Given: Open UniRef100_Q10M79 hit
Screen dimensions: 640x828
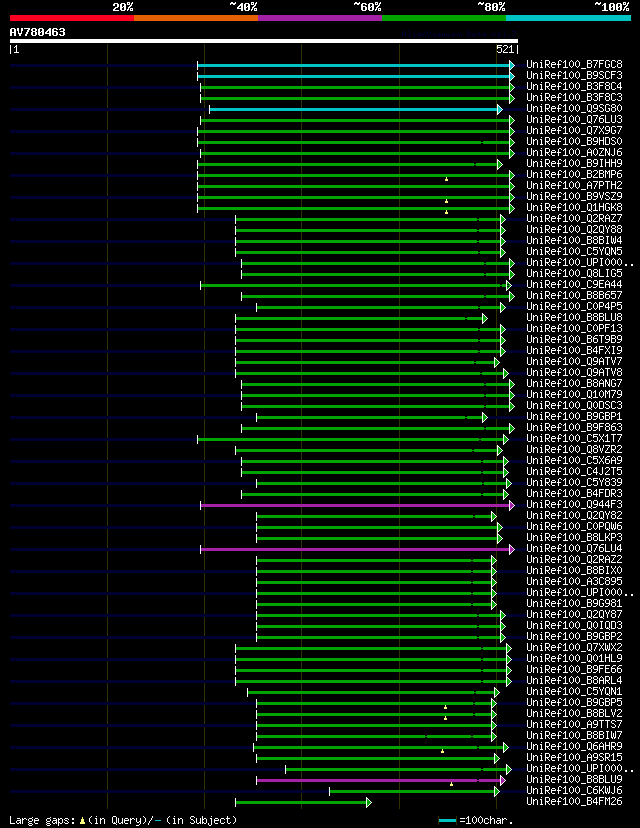Looking at the screenshot, I should tap(575, 394).
